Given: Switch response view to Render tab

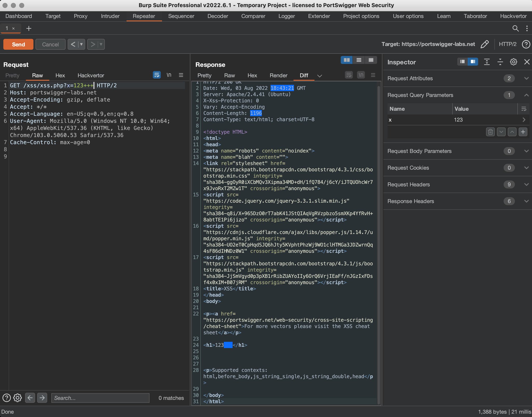Looking at the screenshot, I should pyautogui.click(x=278, y=75).
